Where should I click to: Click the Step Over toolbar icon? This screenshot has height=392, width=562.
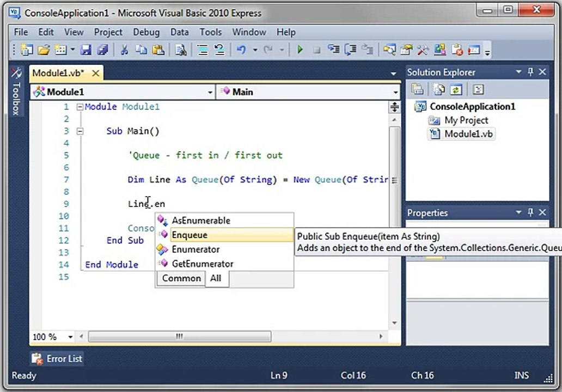[350, 50]
